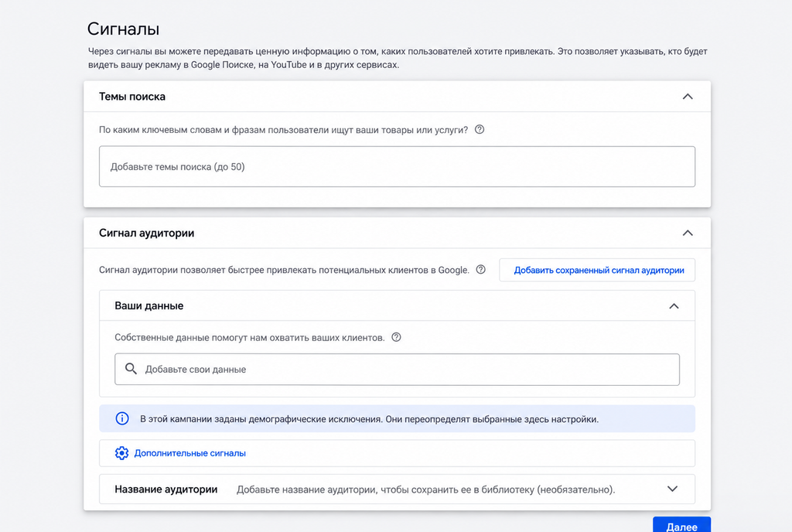The image size is (792, 532).
Task: Open help icon next to search themes question
Action: 480,129
